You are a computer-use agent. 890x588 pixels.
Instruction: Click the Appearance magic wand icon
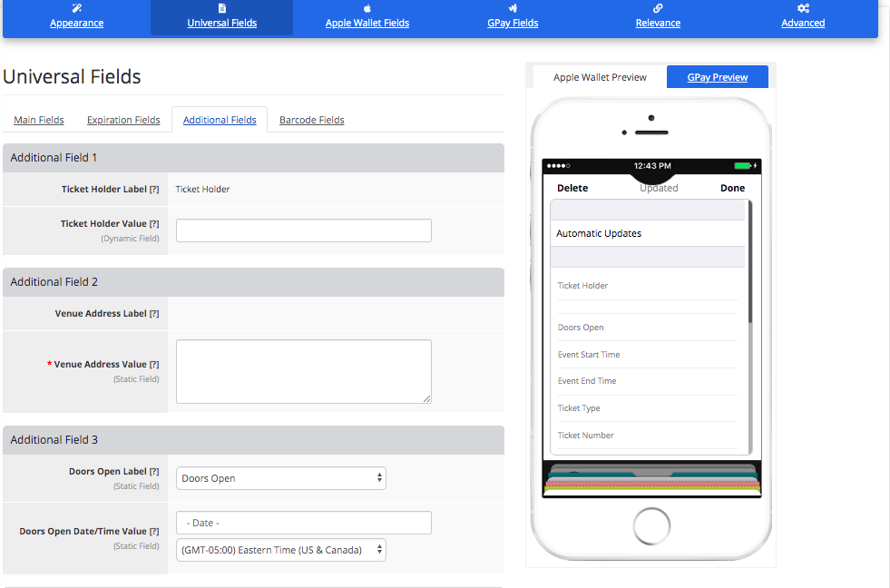click(76, 8)
